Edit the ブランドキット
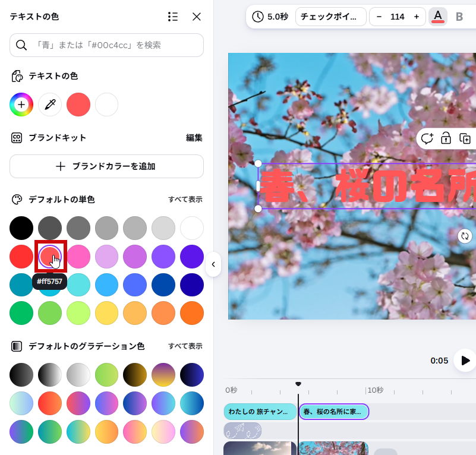476x455 pixels. point(194,138)
